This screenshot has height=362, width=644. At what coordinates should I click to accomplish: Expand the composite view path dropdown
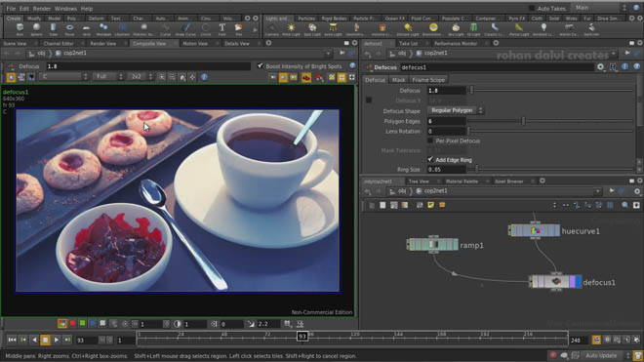(x=328, y=54)
